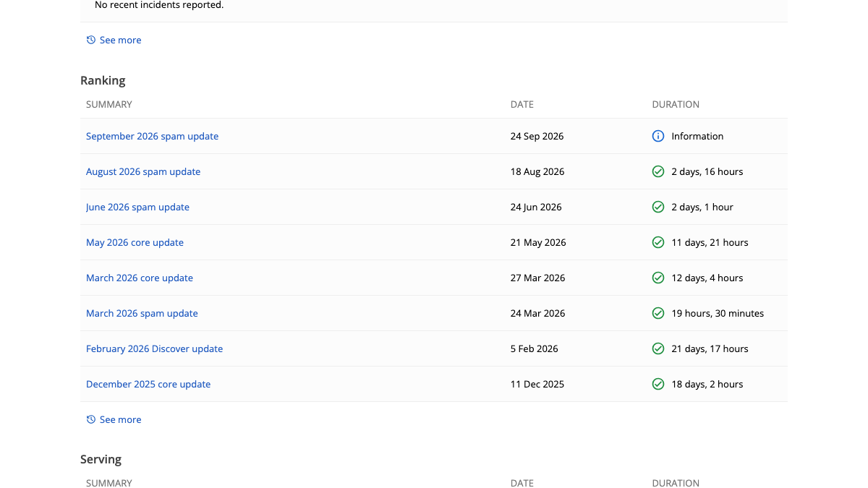Open the March 2026 core update link
This screenshot has height=488, width=868.
click(x=140, y=278)
